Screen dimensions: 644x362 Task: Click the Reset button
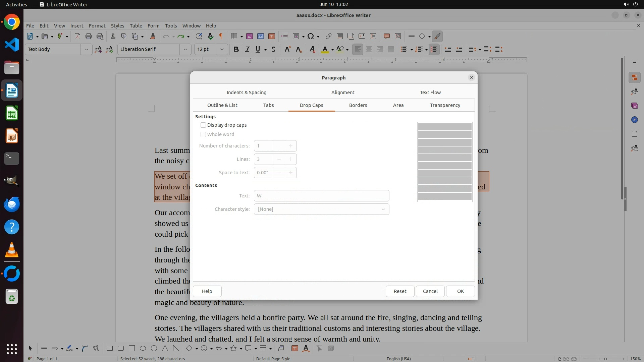[x=400, y=291]
